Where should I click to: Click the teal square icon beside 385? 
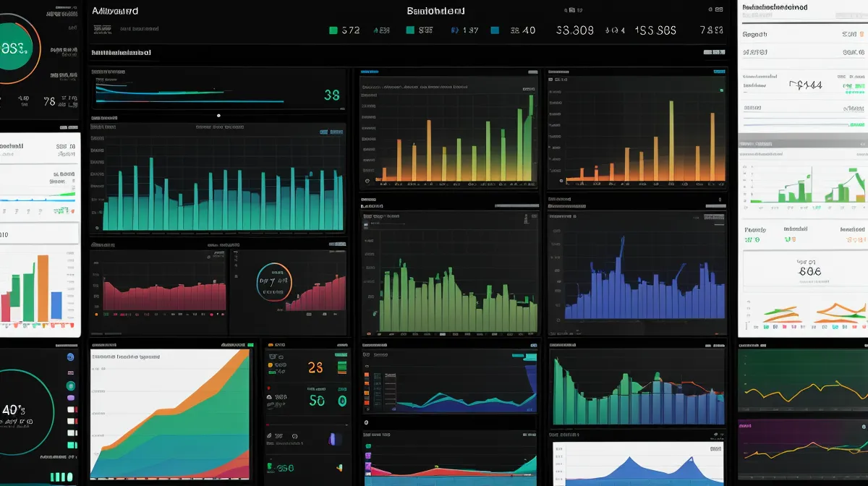(409, 30)
